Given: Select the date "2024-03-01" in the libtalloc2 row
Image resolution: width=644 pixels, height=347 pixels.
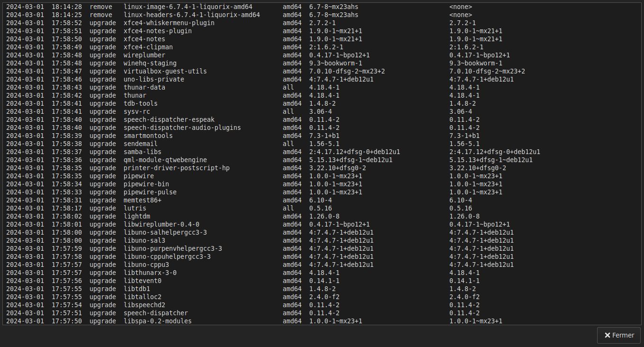Looking at the screenshot, I should pos(25,297).
